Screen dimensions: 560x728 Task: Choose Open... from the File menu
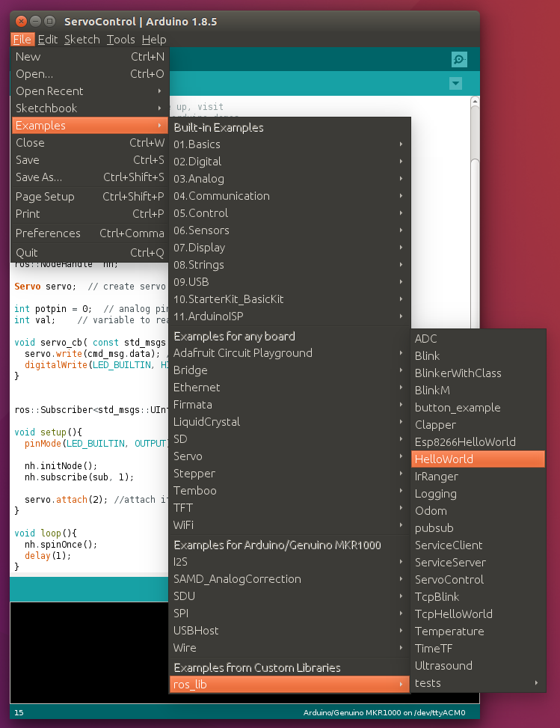(90, 74)
